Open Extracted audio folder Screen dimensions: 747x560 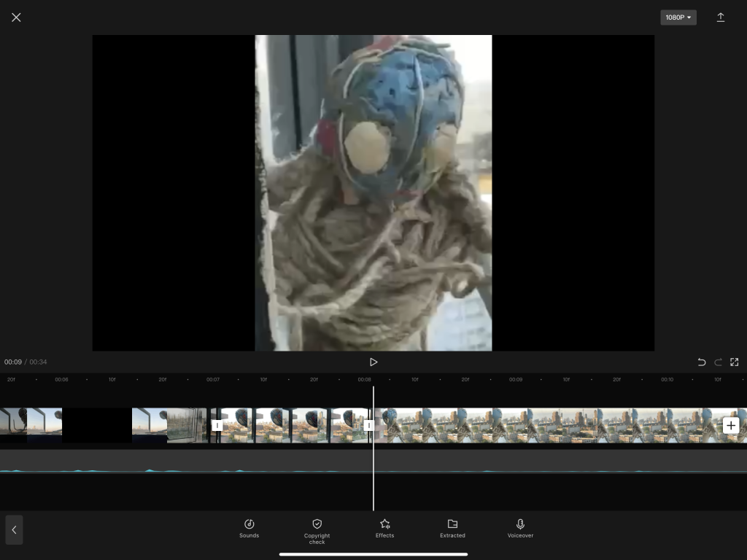pos(452,529)
